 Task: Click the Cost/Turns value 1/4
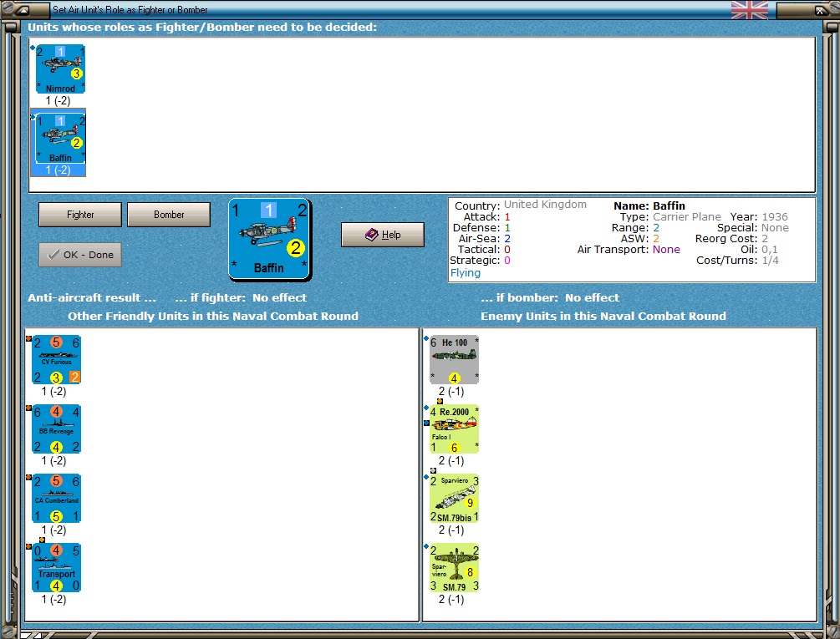coord(771,261)
